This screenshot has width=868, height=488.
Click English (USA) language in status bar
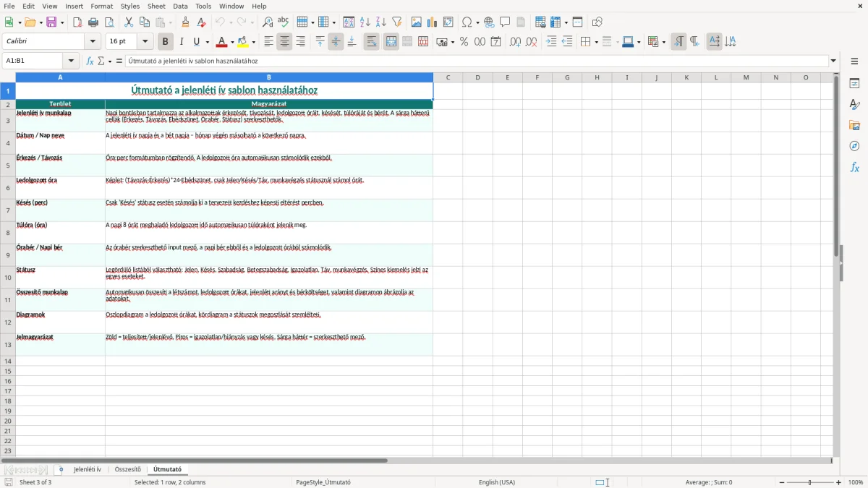(497, 482)
